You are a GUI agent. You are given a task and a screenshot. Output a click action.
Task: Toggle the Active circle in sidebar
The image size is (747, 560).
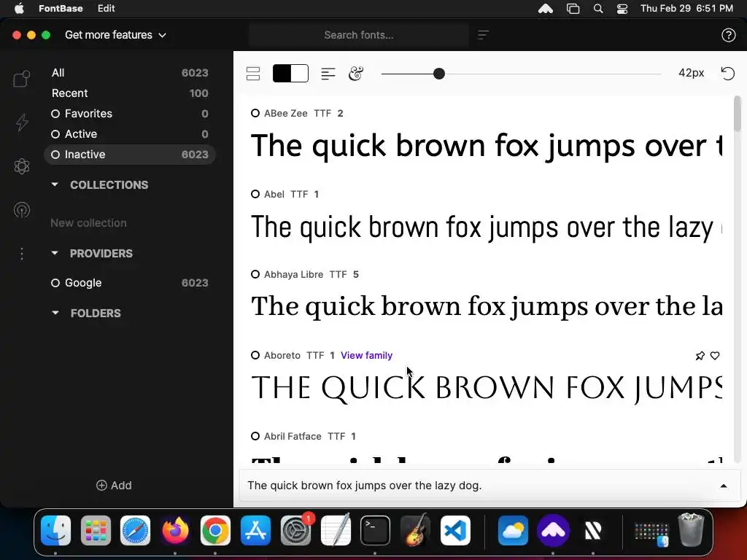click(55, 134)
